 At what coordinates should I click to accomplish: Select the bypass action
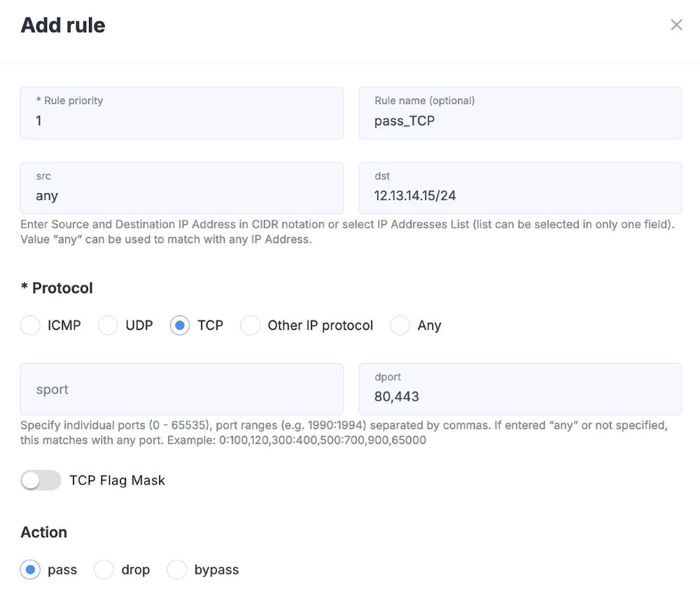click(x=177, y=569)
